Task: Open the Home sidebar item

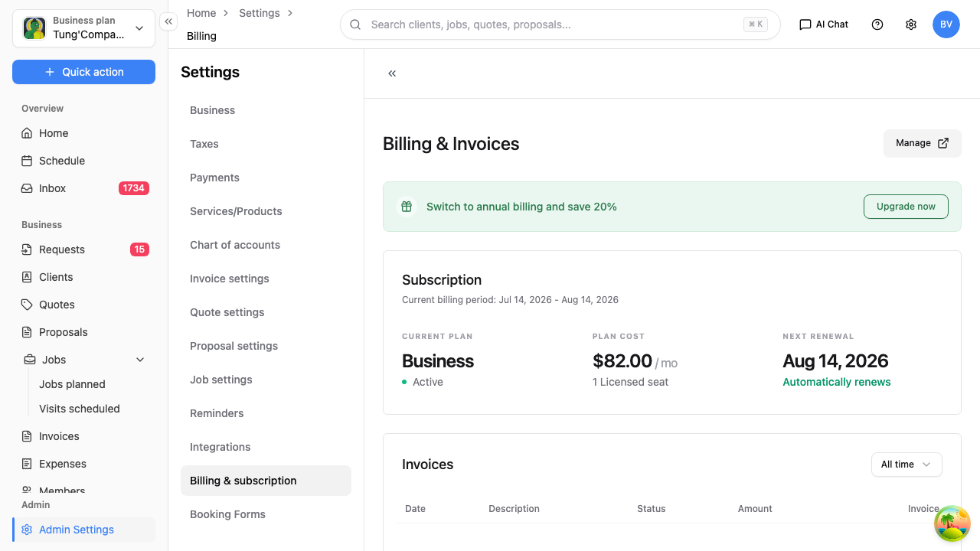Action: click(x=83, y=133)
